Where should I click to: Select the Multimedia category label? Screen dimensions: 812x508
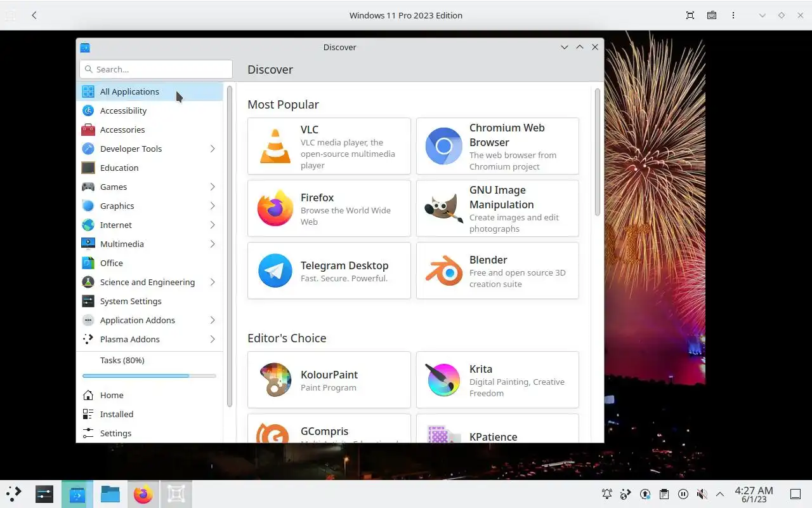(122, 244)
